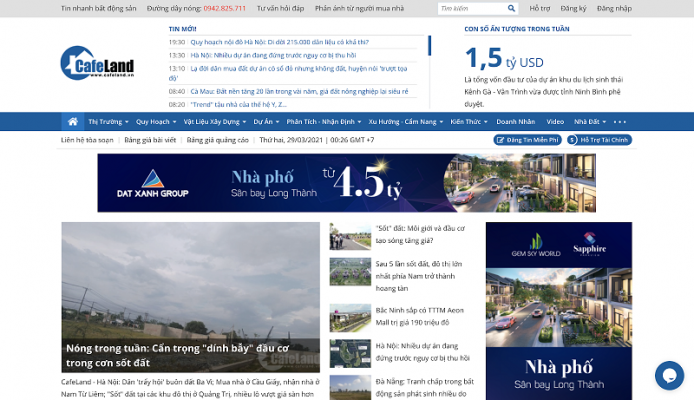Click the Hỗ Trợ Tài Chính button
Viewport: 694px width, 400px height.
tap(599, 140)
